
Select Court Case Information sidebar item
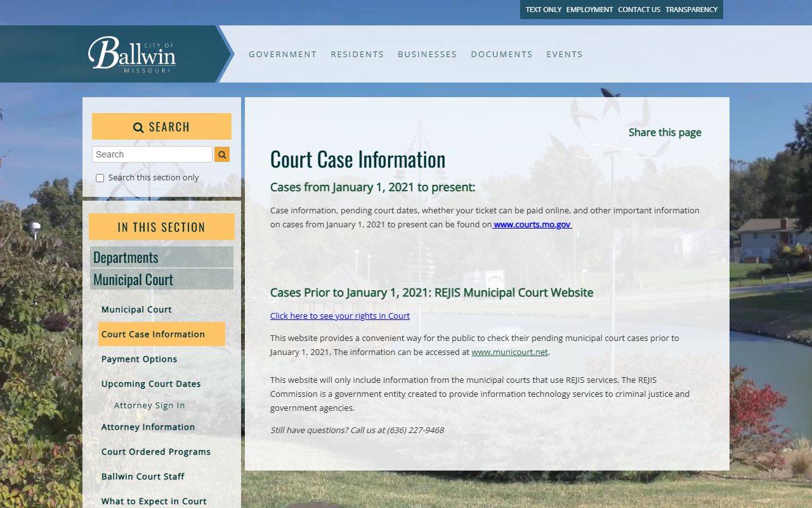162,334
